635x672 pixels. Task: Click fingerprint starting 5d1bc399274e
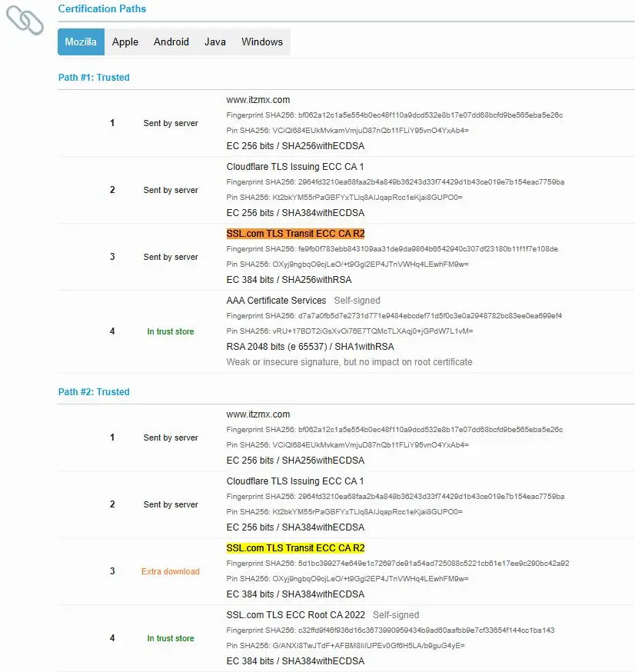pos(397,564)
